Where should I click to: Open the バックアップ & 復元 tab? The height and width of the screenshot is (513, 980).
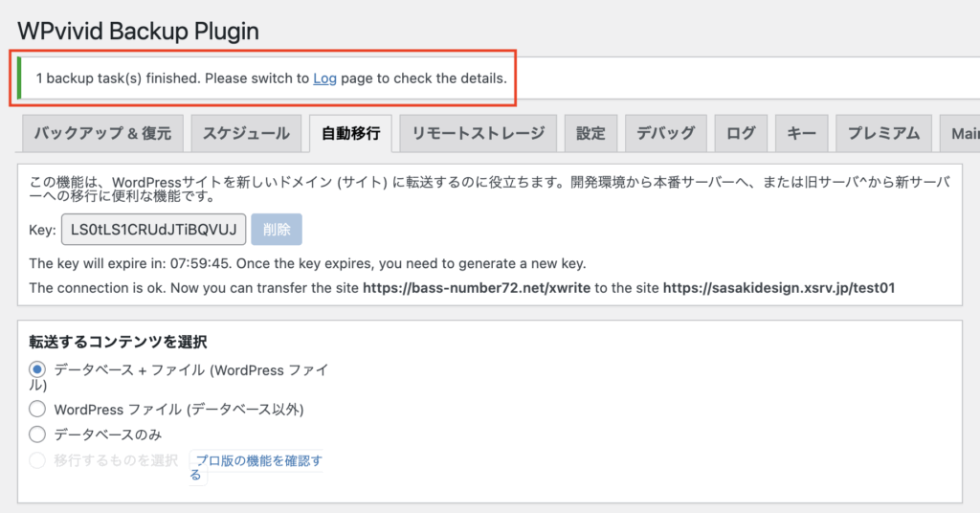click(103, 133)
